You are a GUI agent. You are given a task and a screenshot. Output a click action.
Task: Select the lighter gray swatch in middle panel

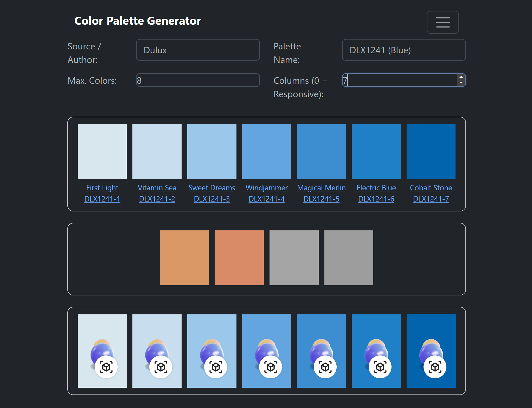294,258
